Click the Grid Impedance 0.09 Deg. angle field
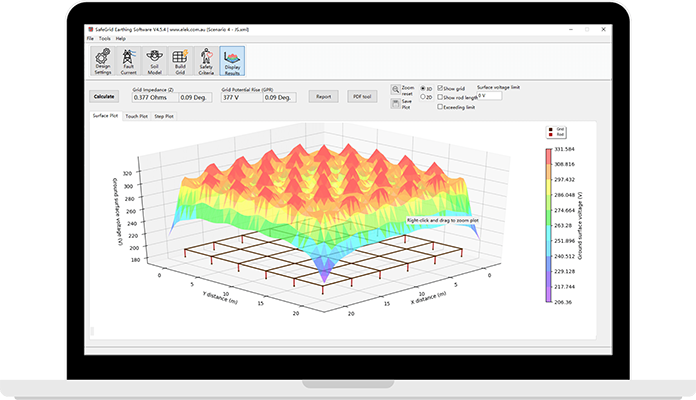 tap(195, 98)
